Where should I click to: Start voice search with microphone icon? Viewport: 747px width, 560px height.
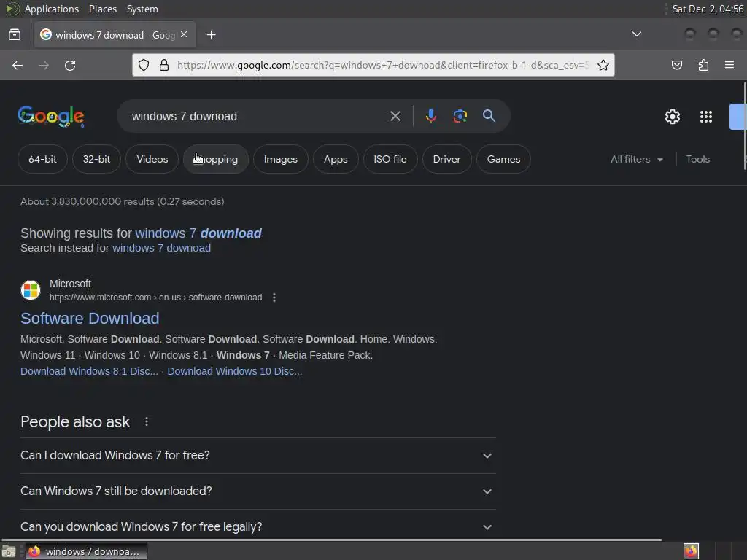pos(430,116)
